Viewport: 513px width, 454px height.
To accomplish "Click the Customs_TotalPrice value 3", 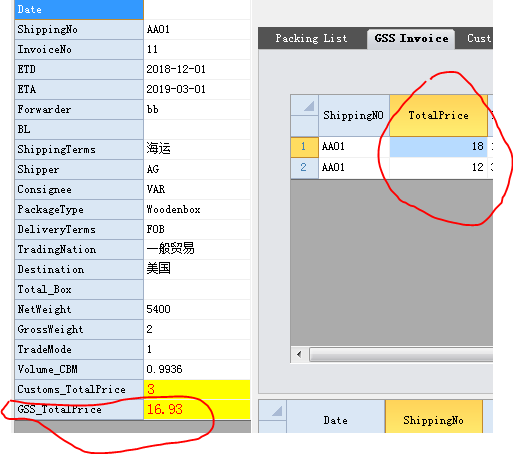I will 197,389.
